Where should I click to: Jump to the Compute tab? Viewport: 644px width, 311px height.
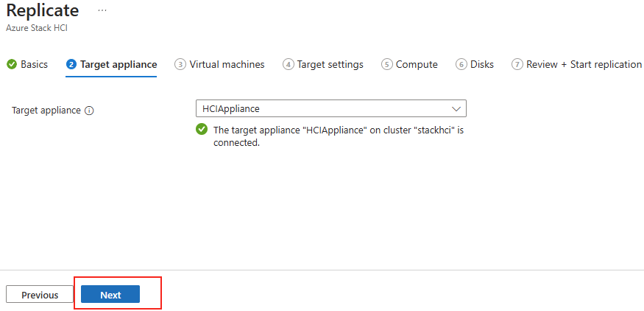409,65
